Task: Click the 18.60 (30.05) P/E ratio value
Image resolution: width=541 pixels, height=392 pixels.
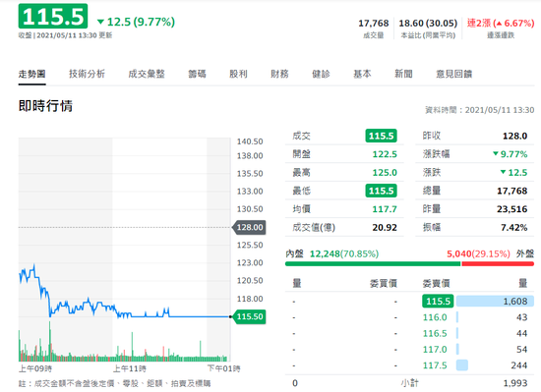Action: [428, 23]
